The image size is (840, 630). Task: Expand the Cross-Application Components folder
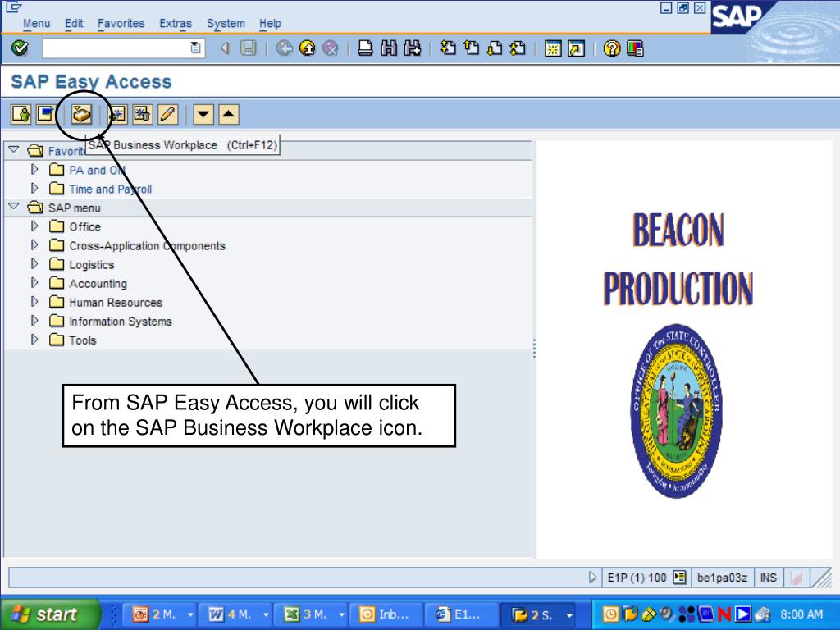34,244
